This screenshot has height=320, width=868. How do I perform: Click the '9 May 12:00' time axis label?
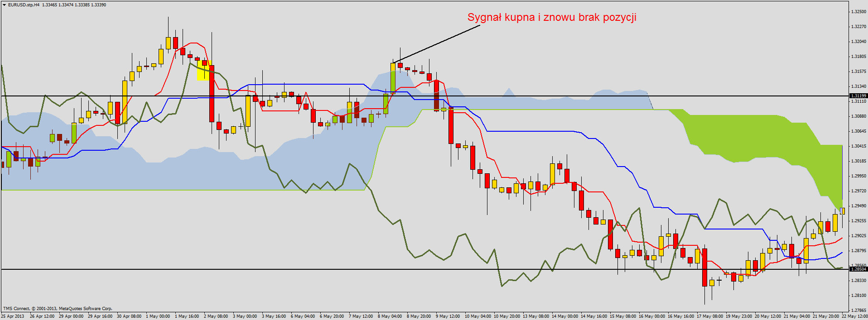(448, 316)
